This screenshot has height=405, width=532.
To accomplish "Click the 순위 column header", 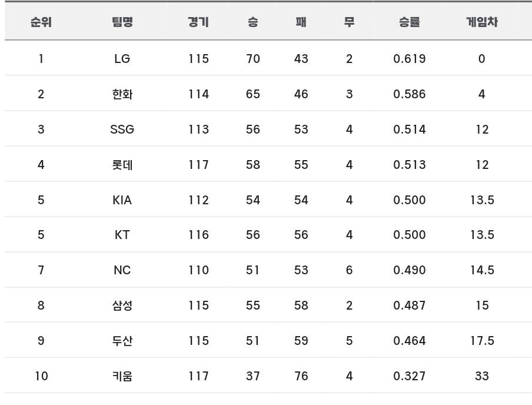I will click(x=41, y=22).
